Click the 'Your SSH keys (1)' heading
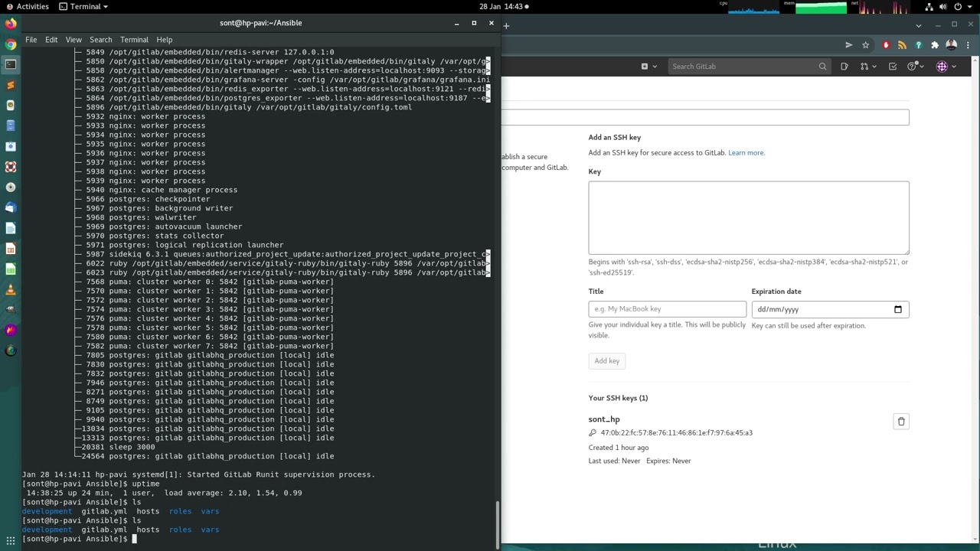980x551 pixels. pos(618,398)
